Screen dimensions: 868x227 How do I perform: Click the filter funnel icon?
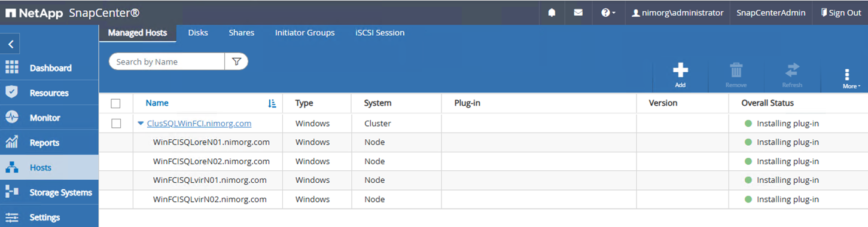coord(236,62)
